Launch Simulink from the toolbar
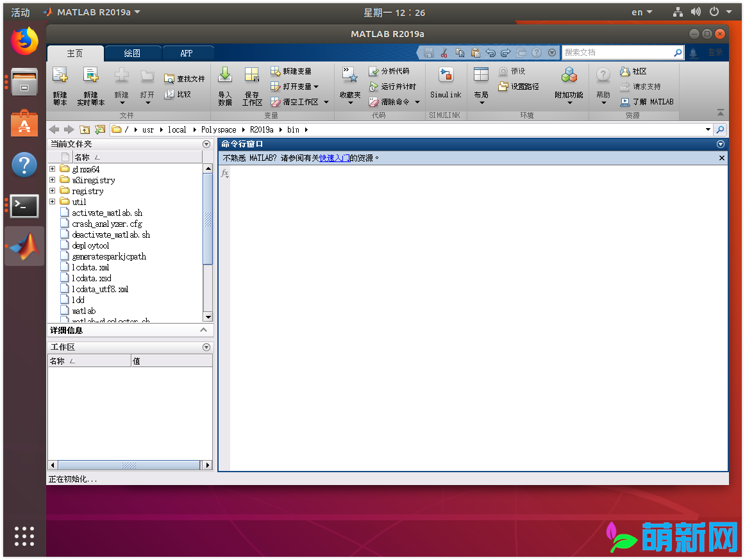This screenshot has height=560, width=745. pos(446,81)
